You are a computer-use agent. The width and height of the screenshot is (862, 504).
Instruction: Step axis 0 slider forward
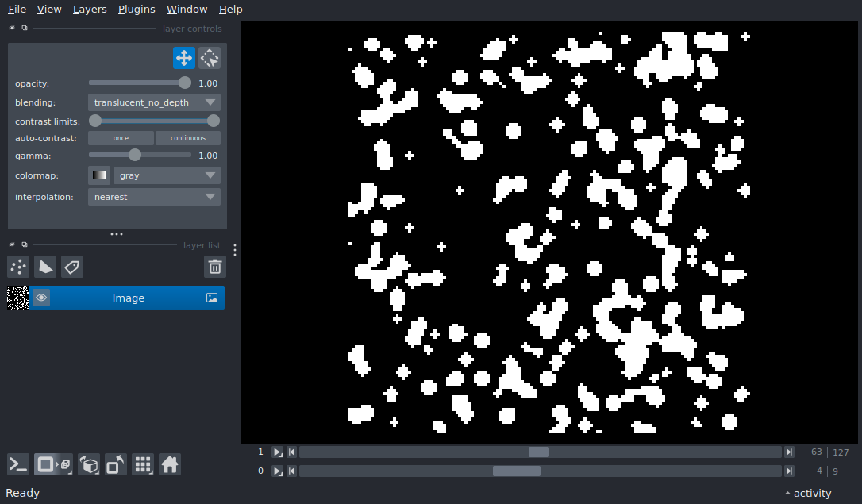[x=789, y=471]
